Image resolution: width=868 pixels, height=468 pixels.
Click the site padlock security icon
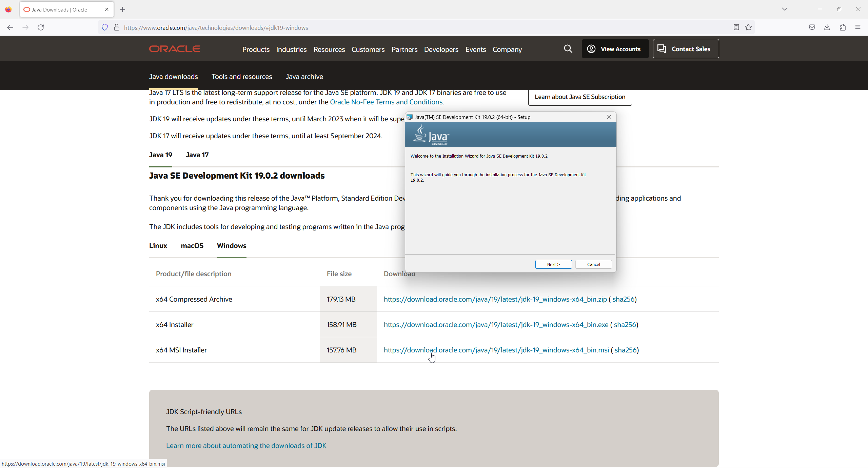point(117,27)
